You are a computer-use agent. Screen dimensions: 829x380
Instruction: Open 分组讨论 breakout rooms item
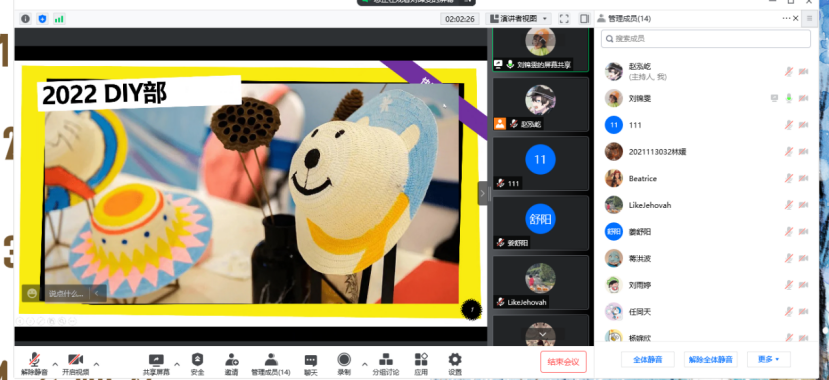click(386, 364)
